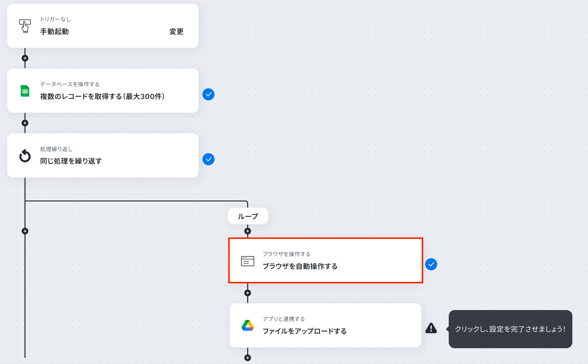
Task: Click the browser window icon
Action: (x=247, y=261)
